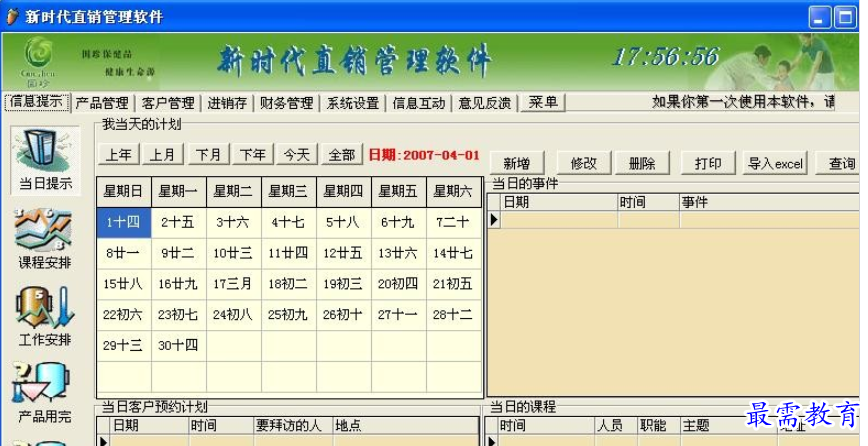Open the 当日提示 sidebar icon
The width and height of the screenshot is (868, 446).
pos(45,160)
